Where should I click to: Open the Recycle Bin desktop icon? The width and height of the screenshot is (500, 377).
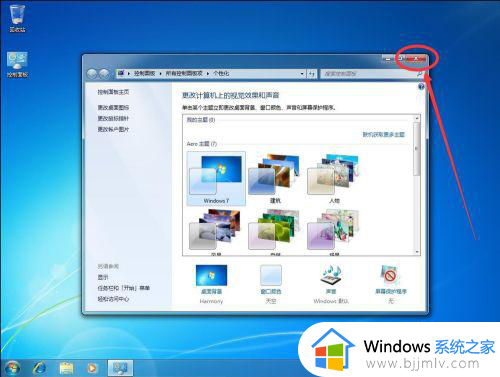point(17,18)
